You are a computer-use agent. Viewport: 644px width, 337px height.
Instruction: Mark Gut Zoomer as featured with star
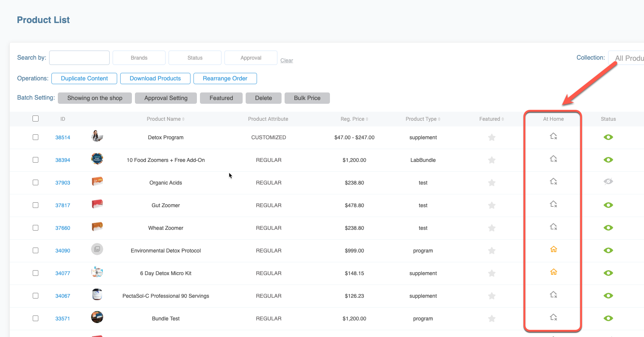tap(492, 205)
